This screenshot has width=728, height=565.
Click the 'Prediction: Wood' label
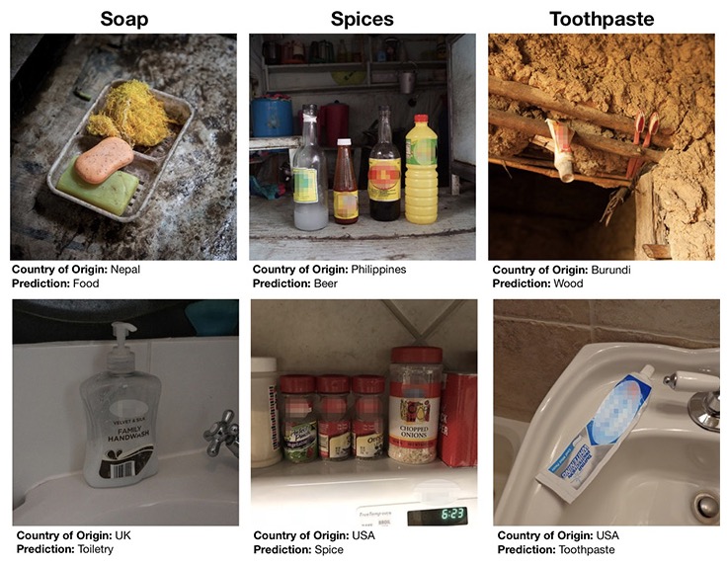(x=537, y=283)
